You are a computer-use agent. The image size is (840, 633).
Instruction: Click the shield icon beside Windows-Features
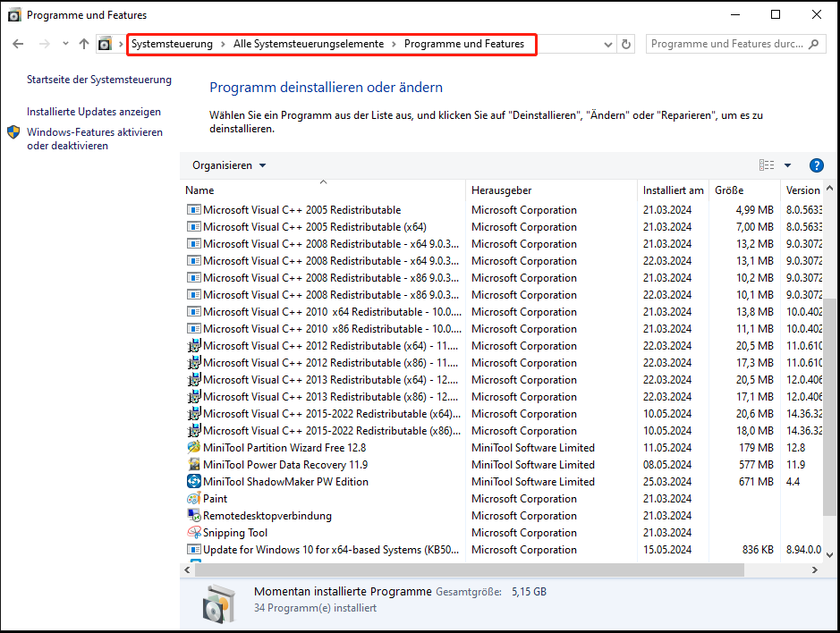(x=13, y=132)
